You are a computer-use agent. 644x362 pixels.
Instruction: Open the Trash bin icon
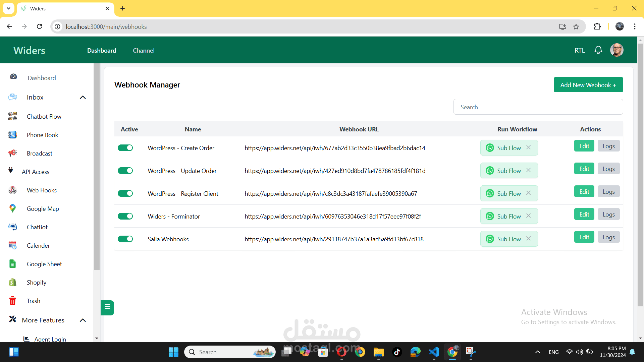click(x=13, y=301)
